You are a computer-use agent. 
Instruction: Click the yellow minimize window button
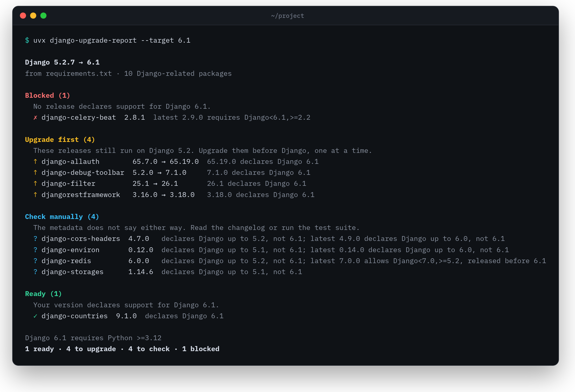(33, 16)
